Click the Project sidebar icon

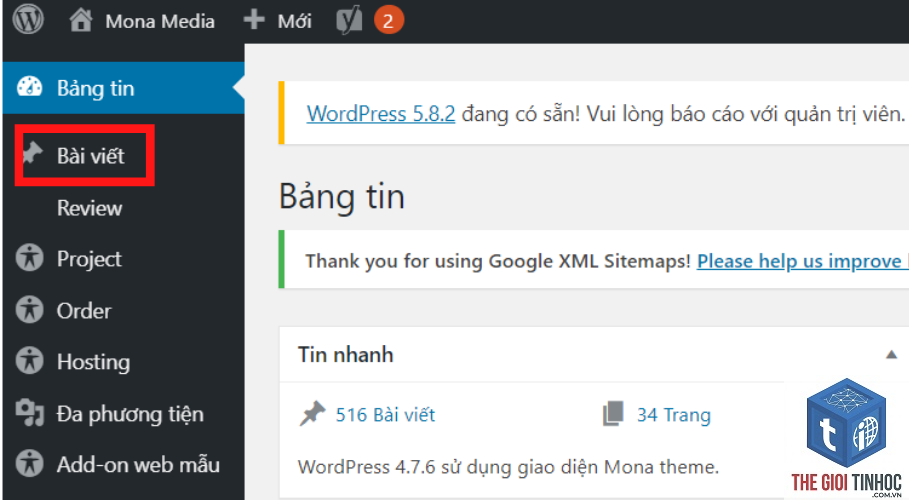click(30, 258)
